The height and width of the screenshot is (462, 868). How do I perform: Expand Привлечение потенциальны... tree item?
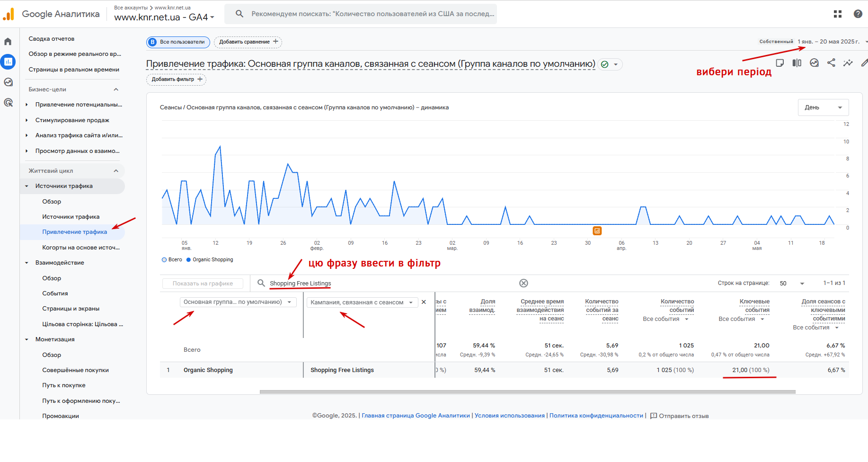click(27, 105)
